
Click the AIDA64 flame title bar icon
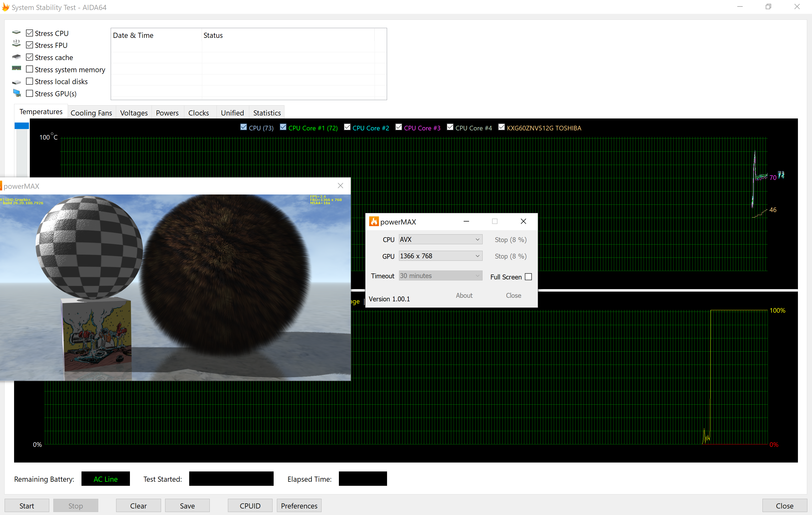pyautogui.click(x=5, y=7)
